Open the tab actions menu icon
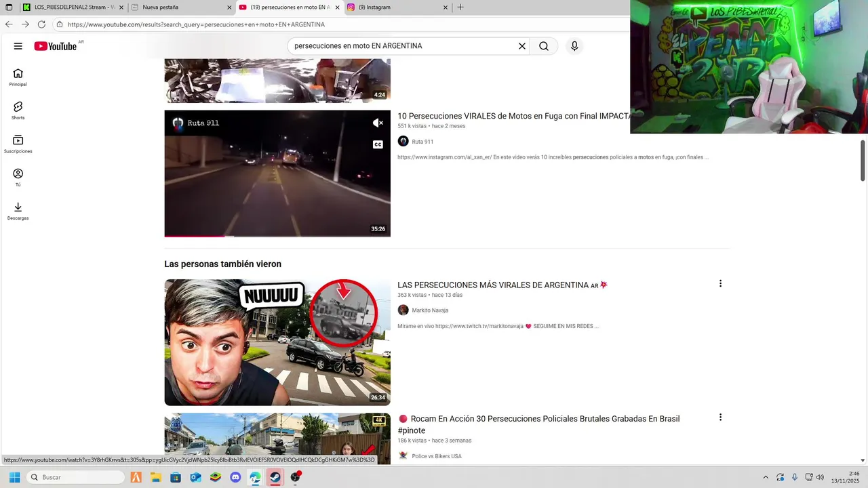 [9, 7]
